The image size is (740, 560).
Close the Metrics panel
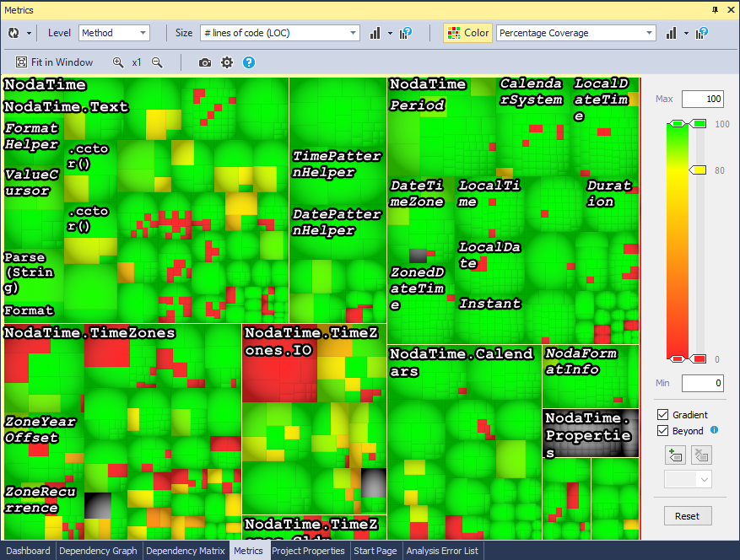(731, 10)
